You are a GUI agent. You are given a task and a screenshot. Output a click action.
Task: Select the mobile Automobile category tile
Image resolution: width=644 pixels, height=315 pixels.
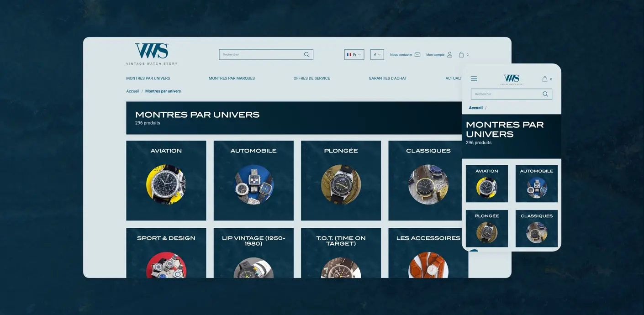[536, 184]
